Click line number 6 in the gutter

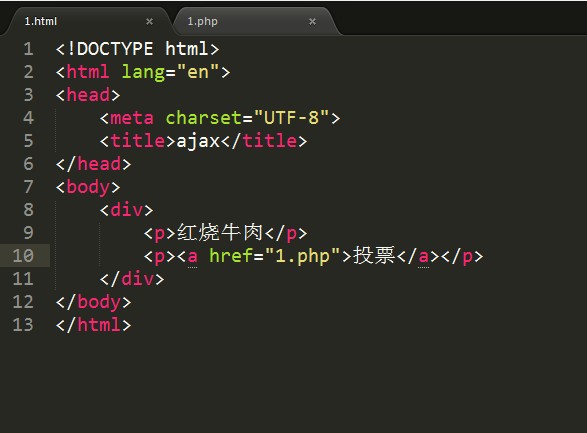click(x=28, y=164)
